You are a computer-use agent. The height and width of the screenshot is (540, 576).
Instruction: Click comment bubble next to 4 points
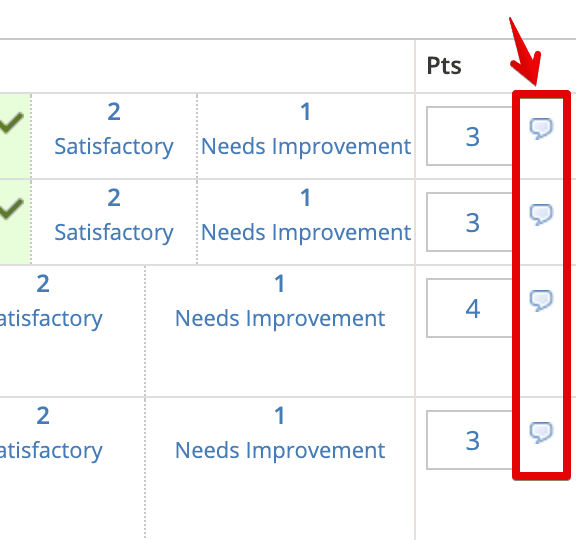click(541, 300)
